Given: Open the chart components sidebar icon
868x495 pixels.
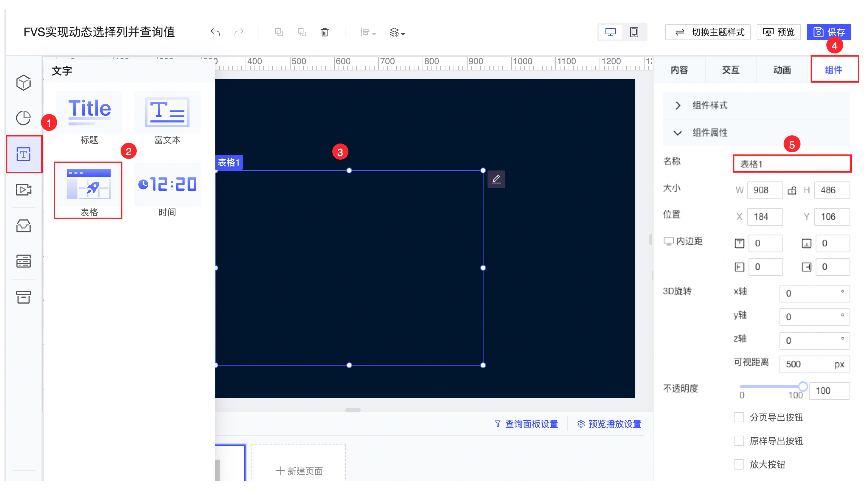Looking at the screenshot, I should coord(23,118).
